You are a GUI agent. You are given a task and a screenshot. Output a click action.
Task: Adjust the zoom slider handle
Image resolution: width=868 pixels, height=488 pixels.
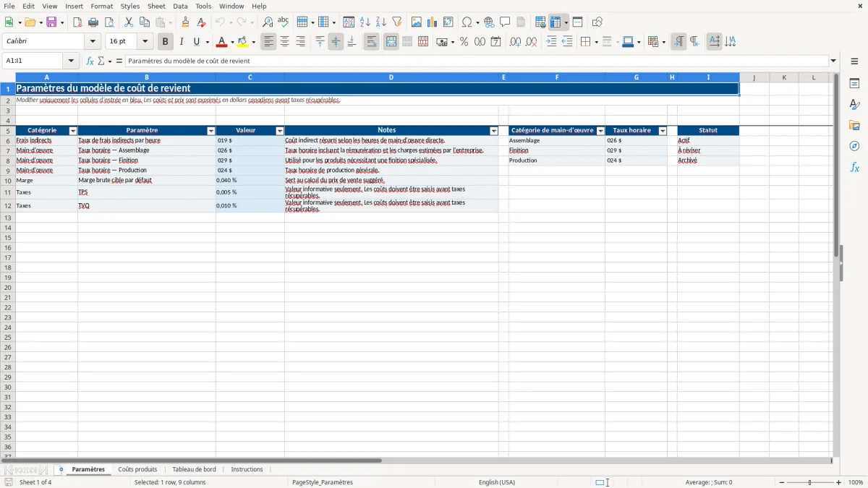(x=810, y=482)
